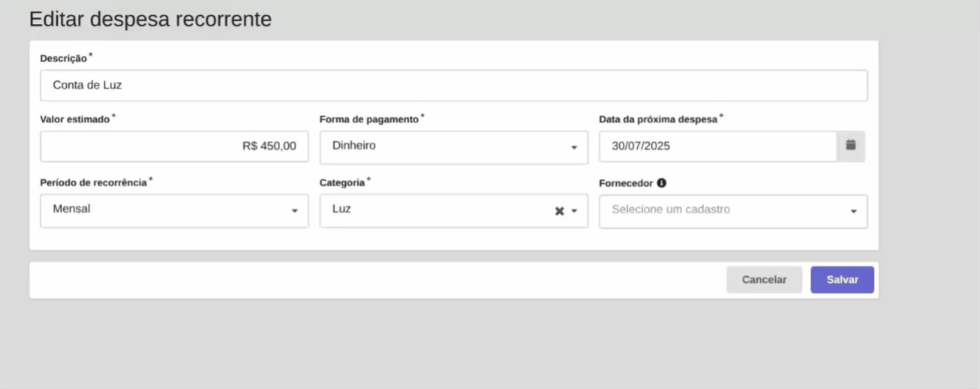Click the Descrição field label
Image resolution: width=980 pixels, height=389 pixels.
63,59
